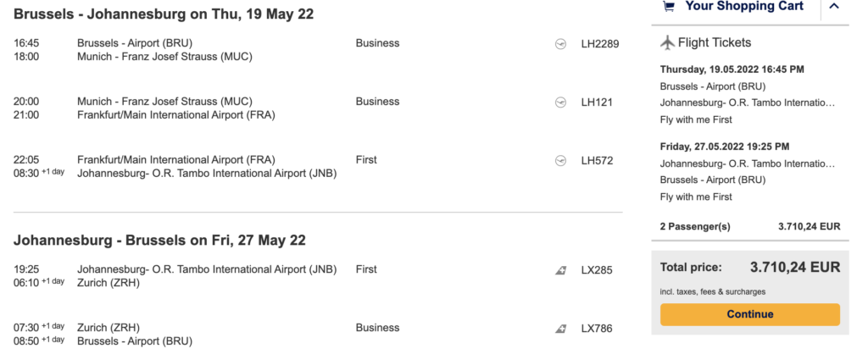This screenshot has height=360, width=868.
Task: Click Lufthansa logo beside flight LH2289
Action: click(x=560, y=43)
